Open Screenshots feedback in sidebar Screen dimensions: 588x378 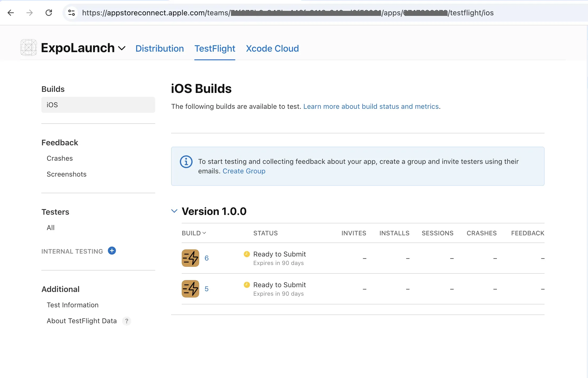coord(66,174)
